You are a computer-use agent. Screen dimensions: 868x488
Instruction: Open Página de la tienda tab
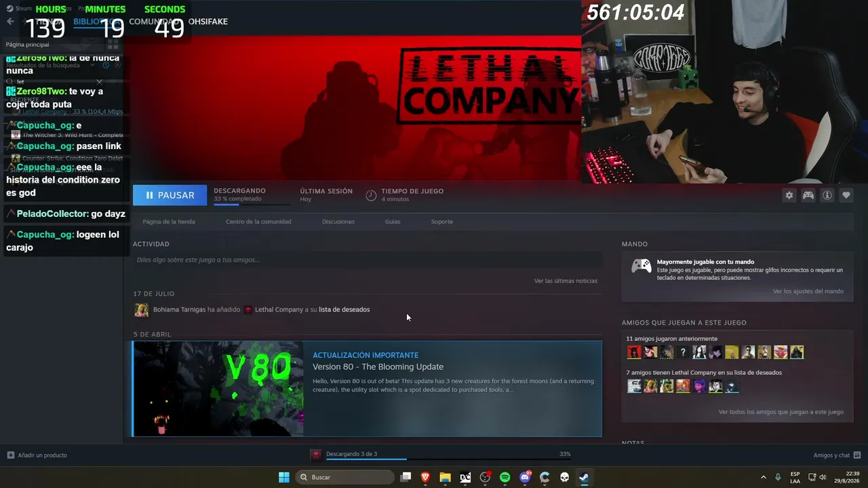(x=169, y=222)
